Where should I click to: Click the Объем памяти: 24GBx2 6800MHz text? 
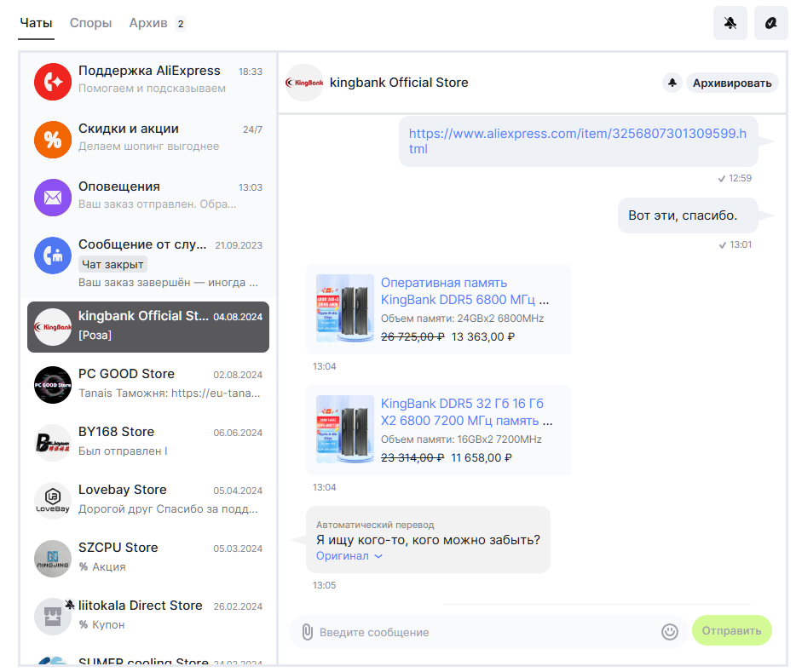pyautogui.click(x=463, y=319)
